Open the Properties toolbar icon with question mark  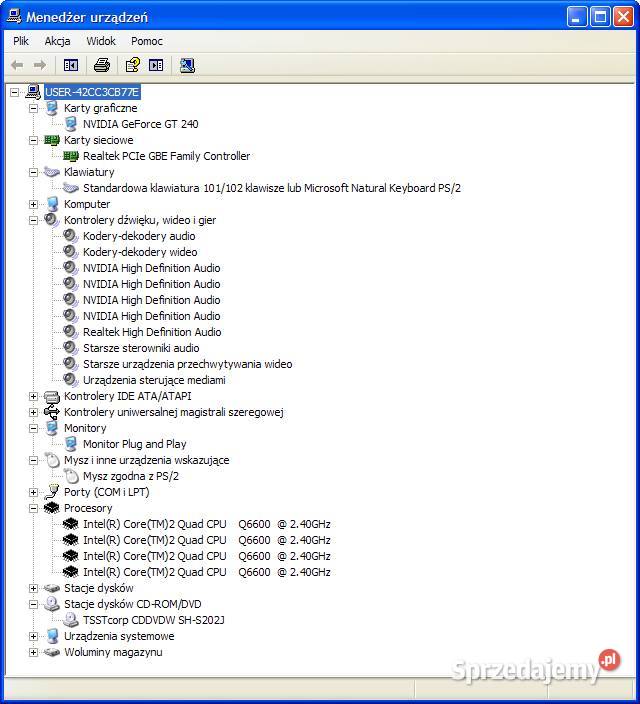(132, 66)
